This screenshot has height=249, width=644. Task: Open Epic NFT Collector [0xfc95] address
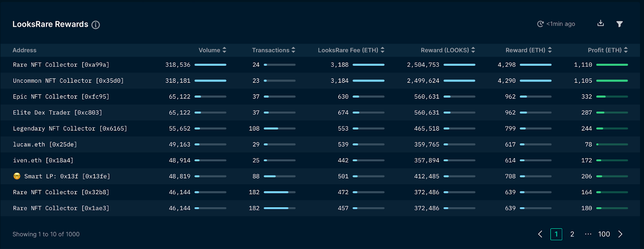tap(61, 97)
